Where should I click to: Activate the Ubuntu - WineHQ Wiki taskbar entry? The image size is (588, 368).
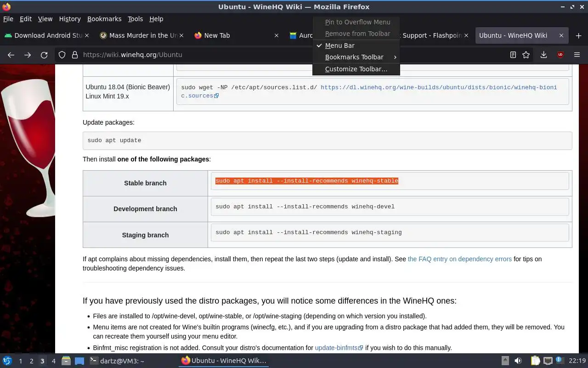point(224,361)
